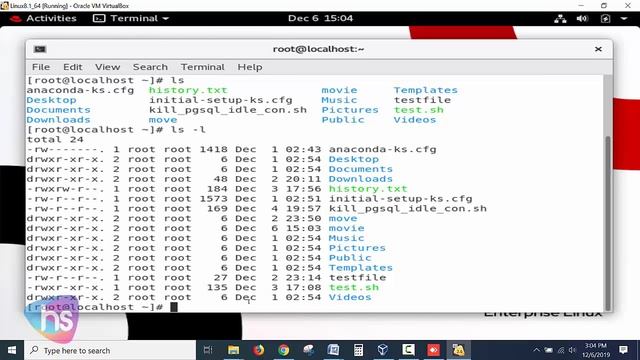
Task: Click 'total 24' line in terminal
Action: 55,140
